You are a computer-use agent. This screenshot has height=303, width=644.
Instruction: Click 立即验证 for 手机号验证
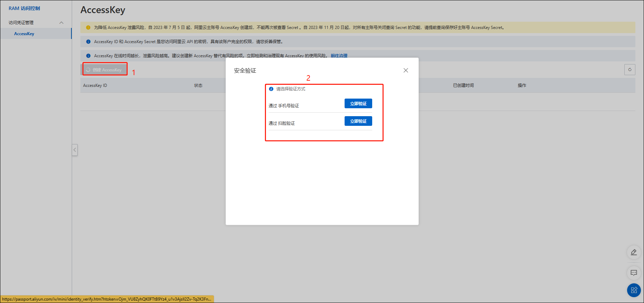pos(358,104)
